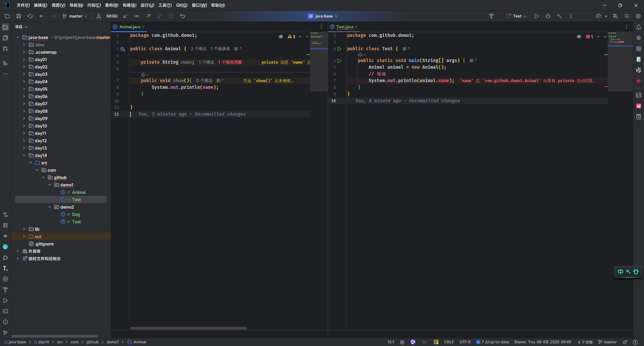Click Git rollback undo icon
This screenshot has height=346, width=644.
[182, 16]
